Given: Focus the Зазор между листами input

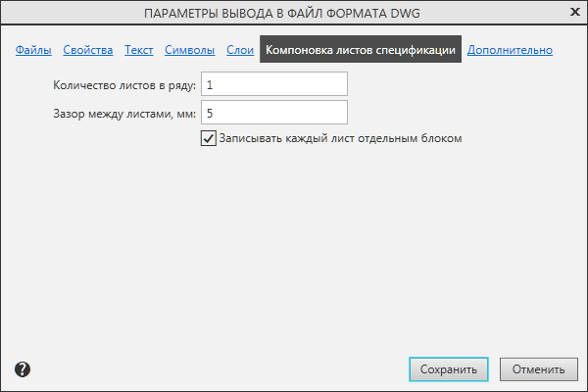Looking at the screenshot, I should click(273, 113).
